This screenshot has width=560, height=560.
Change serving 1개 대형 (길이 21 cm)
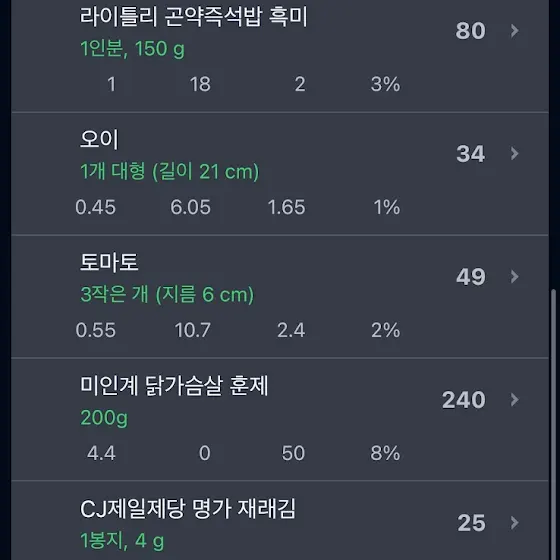tap(170, 171)
